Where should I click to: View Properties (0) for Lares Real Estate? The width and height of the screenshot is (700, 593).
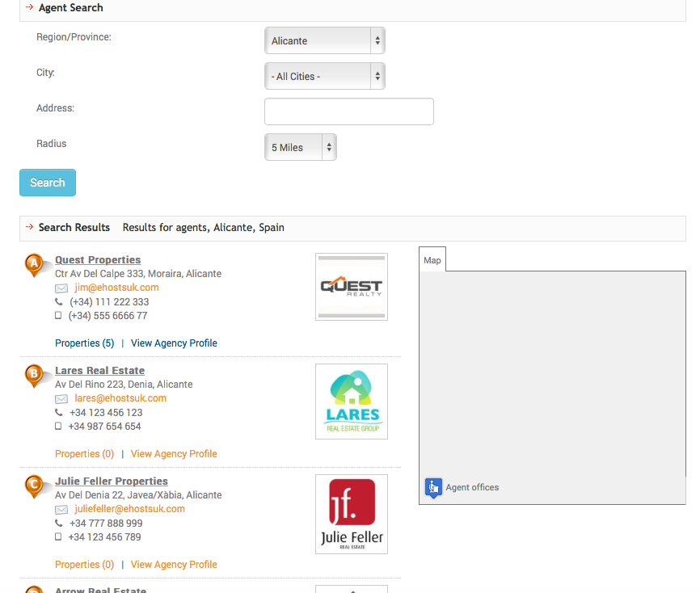84,454
